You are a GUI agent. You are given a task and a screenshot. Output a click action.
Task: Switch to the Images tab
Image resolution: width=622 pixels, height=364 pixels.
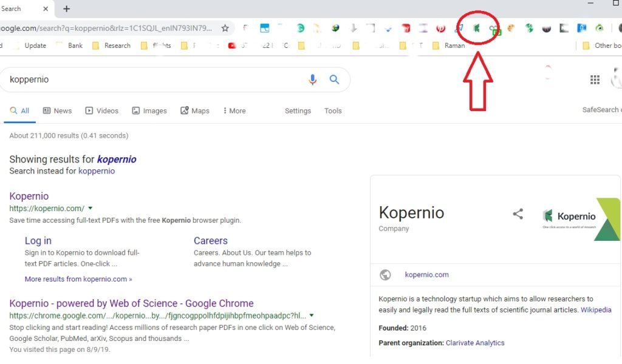tap(149, 111)
